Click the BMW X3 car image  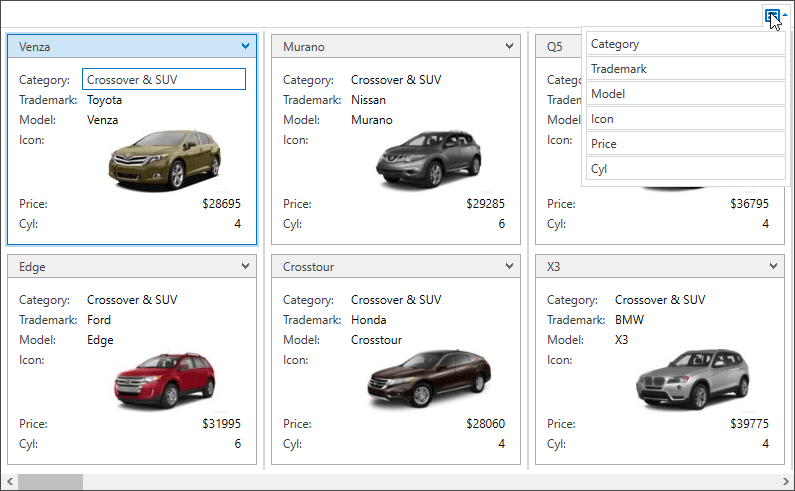coord(693,379)
